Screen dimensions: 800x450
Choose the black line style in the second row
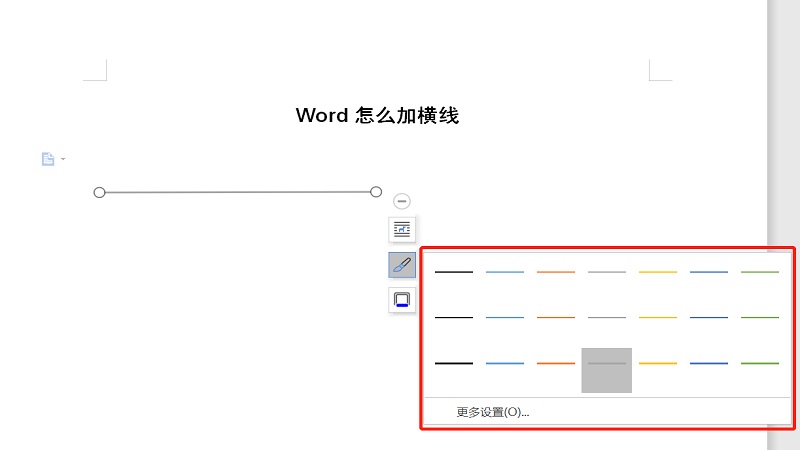click(454, 317)
